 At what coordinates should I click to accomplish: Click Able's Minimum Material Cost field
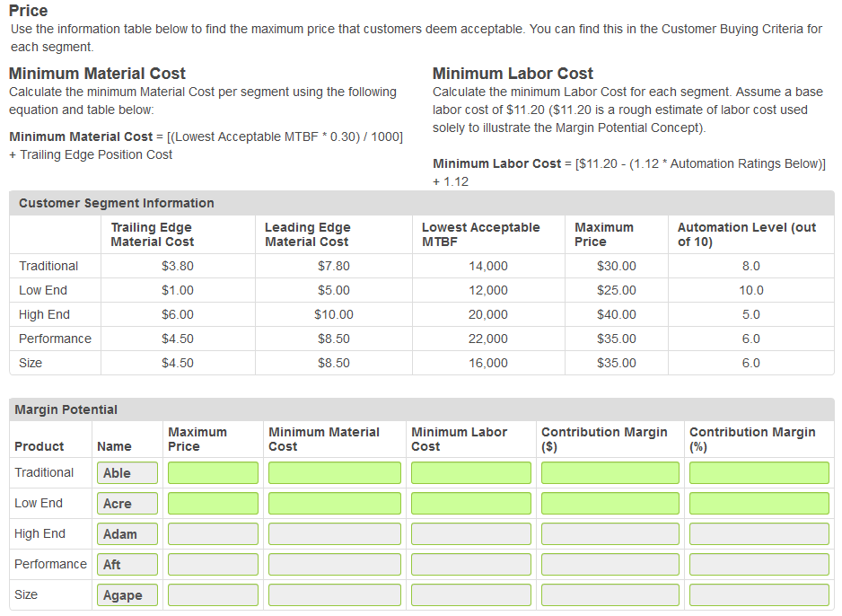click(334, 472)
